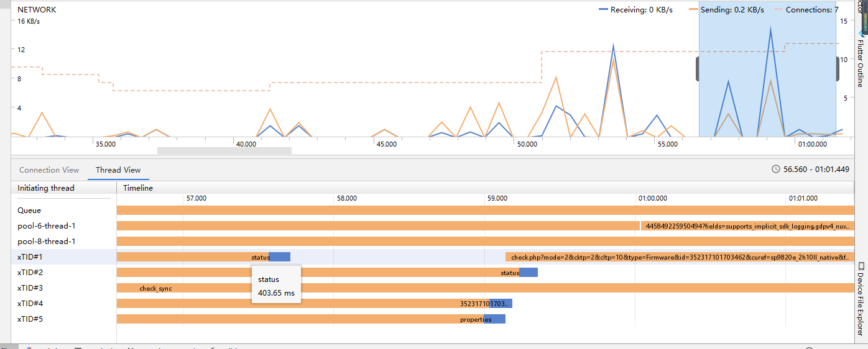The height and width of the screenshot is (349, 868).
Task: Select the 445849225950494 request on pool-6-thread-1
Action: click(746, 226)
